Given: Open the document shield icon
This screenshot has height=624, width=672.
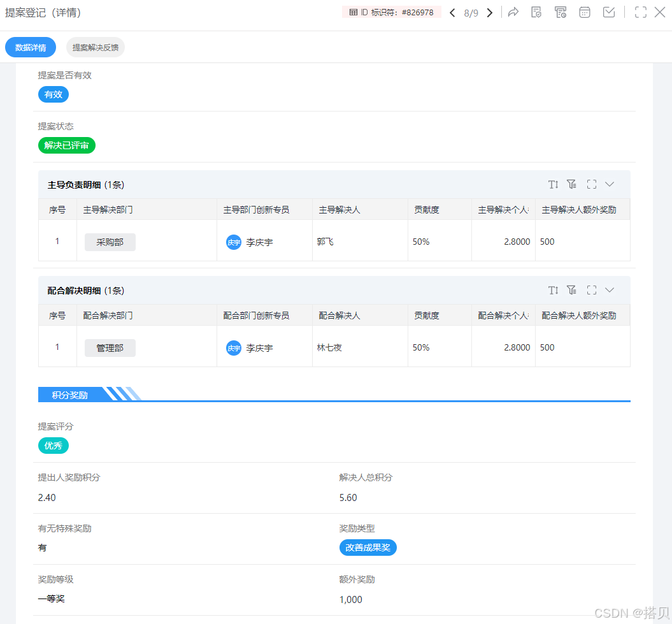Looking at the screenshot, I should [536, 12].
